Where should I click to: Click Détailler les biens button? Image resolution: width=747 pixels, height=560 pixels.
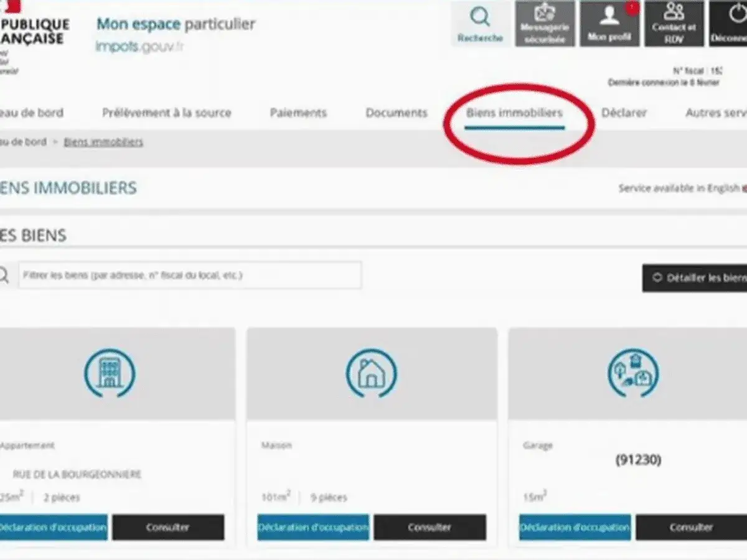[x=695, y=278]
